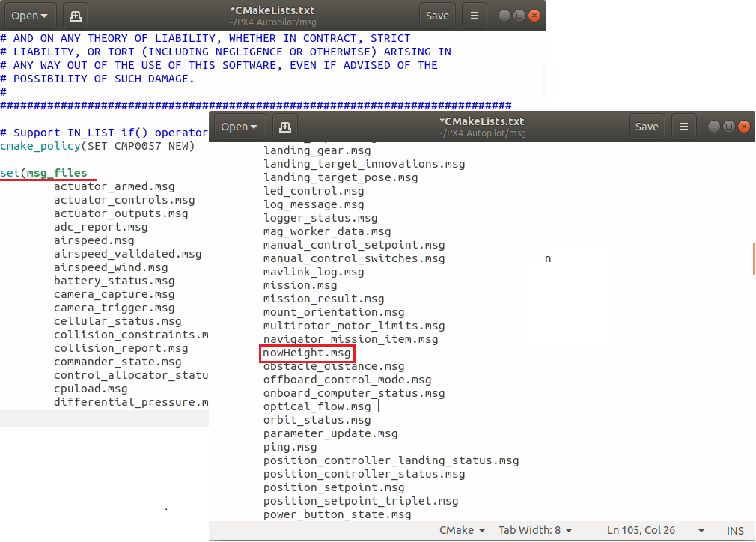The image size is (756, 542).
Task: Click mission.msg line
Action: 300,285
